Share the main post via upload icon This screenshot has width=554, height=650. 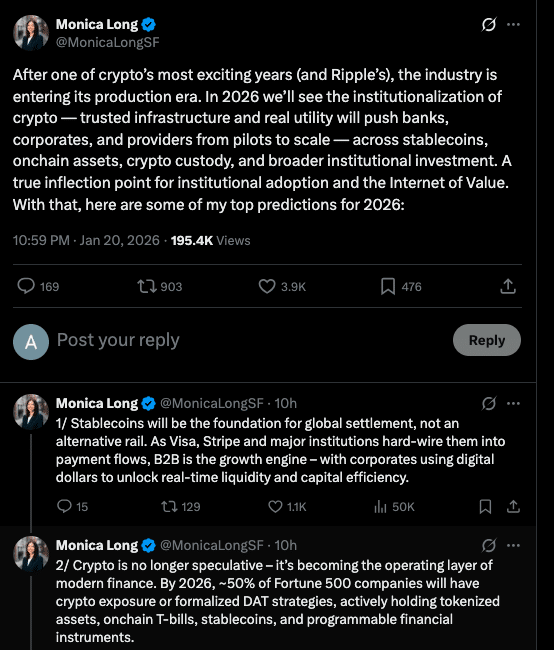click(508, 286)
